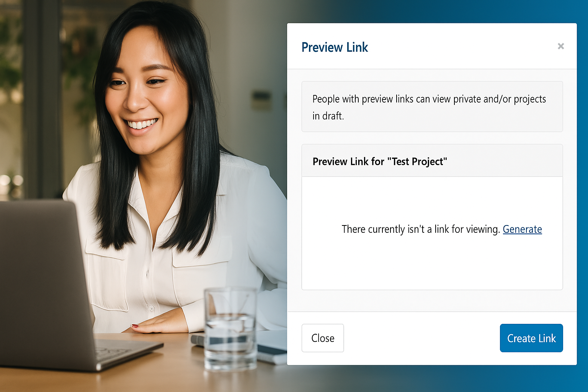Click the dialog footer between Close and Create Link
The image size is (588, 392).
(421, 338)
